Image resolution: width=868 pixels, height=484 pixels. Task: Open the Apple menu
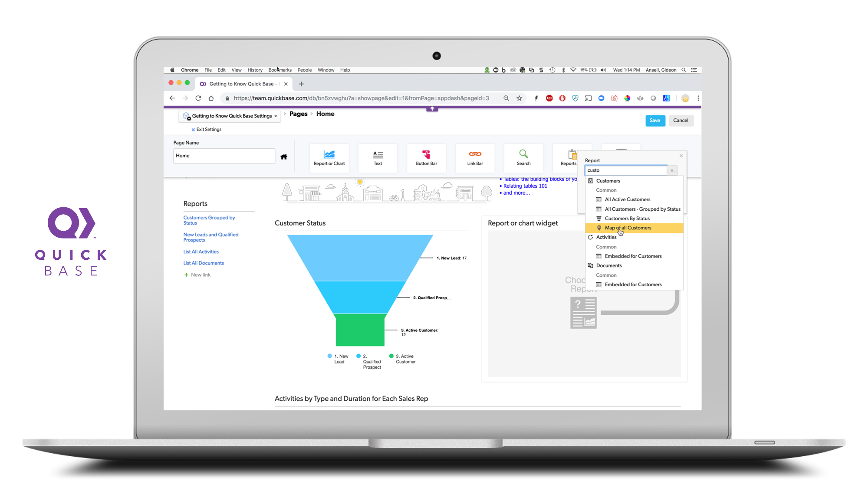tap(172, 70)
